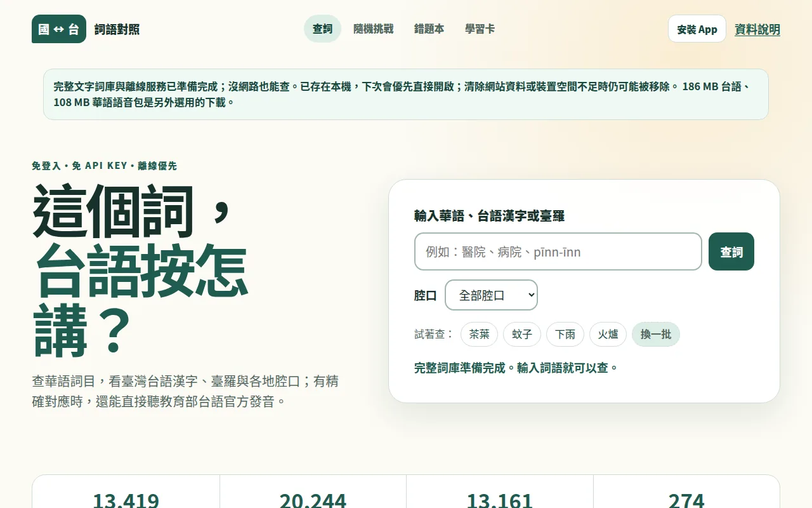Viewport: 812px width, 508px height.
Task: Click the 274 statistic number
Action: (686, 501)
